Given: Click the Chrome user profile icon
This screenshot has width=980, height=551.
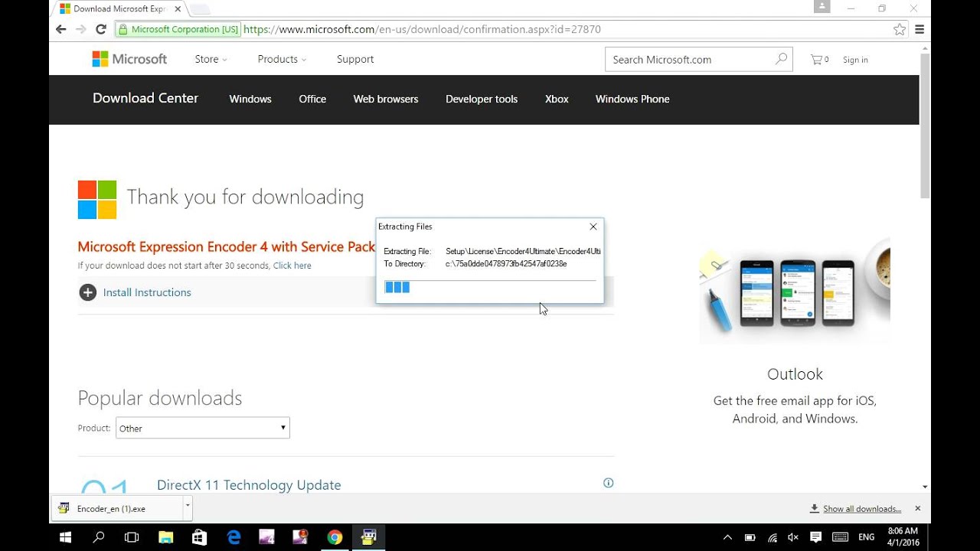Looking at the screenshot, I should click(x=822, y=7).
